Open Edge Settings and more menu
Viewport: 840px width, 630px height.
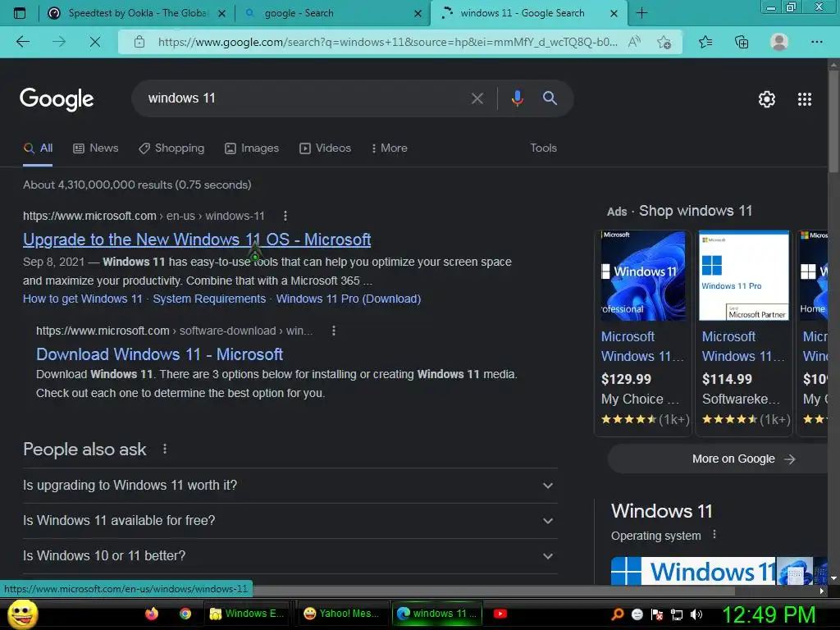click(816, 42)
